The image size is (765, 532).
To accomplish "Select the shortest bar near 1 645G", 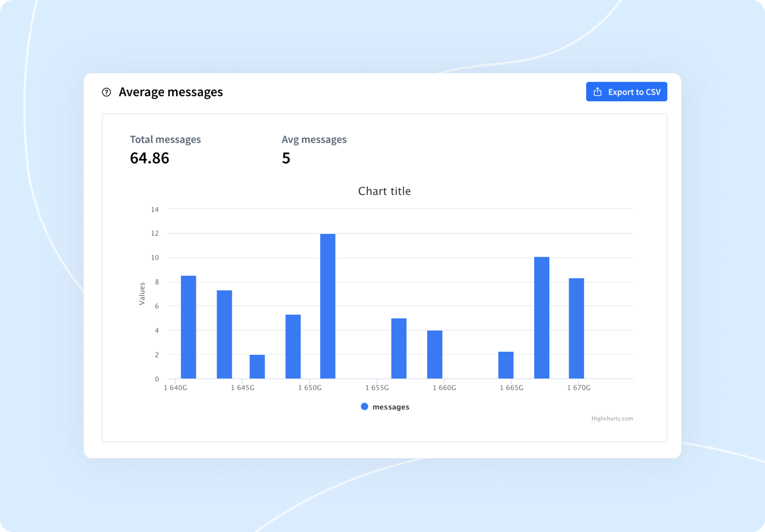I will click(257, 365).
